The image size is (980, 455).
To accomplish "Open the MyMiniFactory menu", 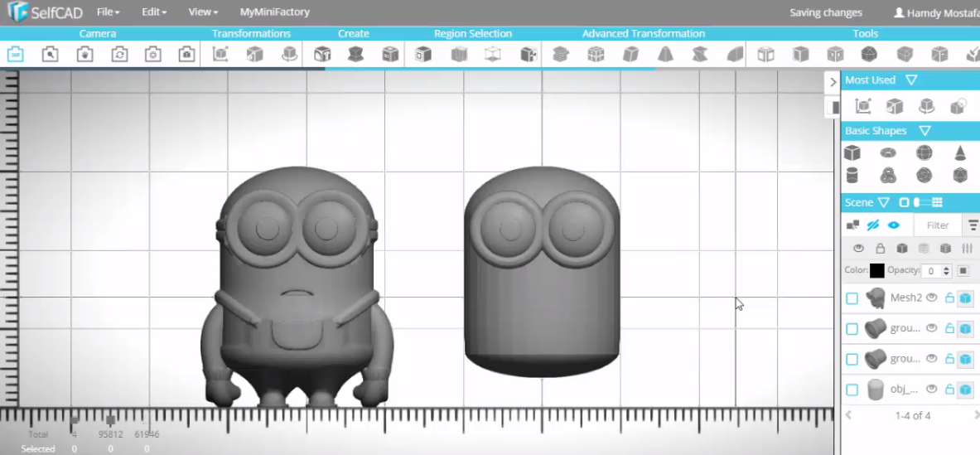I will [274, 12].
